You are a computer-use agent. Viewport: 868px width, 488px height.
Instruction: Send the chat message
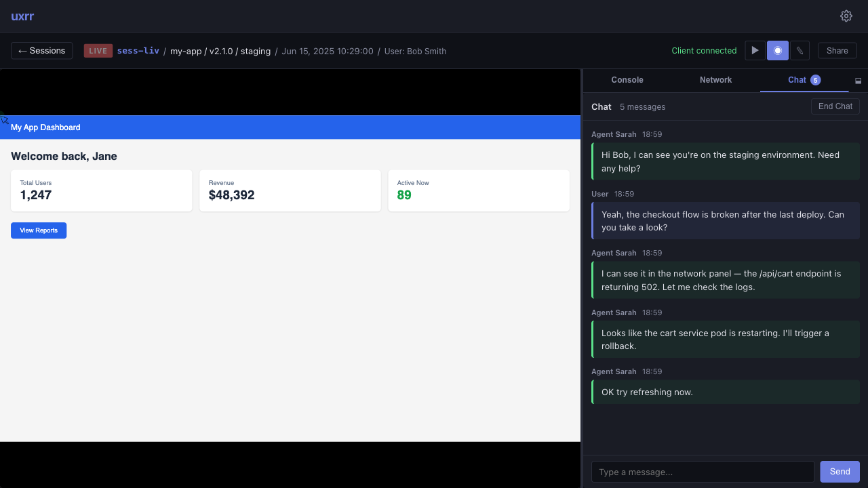[x=840, y=472]
